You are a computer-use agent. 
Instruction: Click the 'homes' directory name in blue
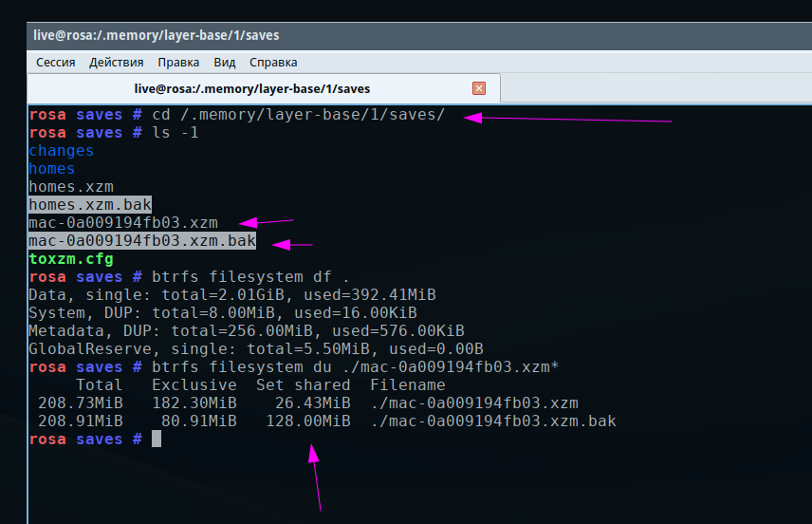point(52,169)
